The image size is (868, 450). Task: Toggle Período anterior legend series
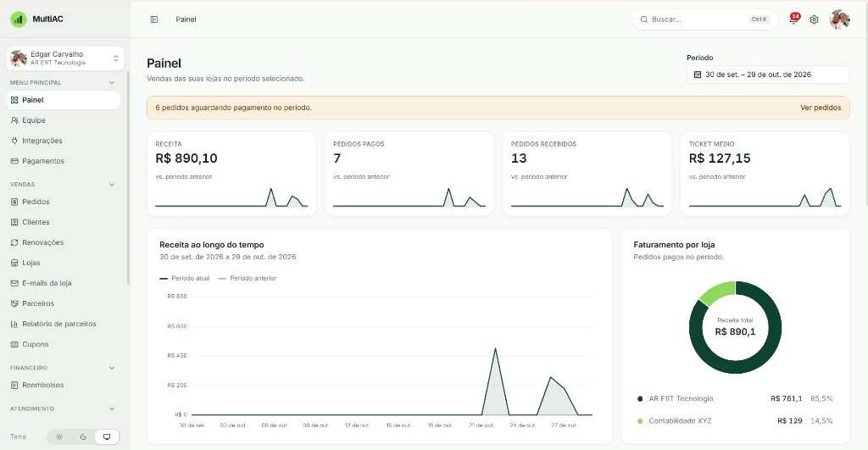click(248, 279)
